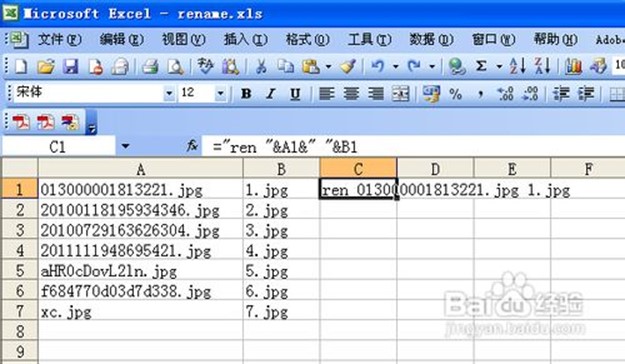The height and width of the screenshot is (364, 625).
Task: Click the Name Box showing C1
Action: [x=58, y=147]
